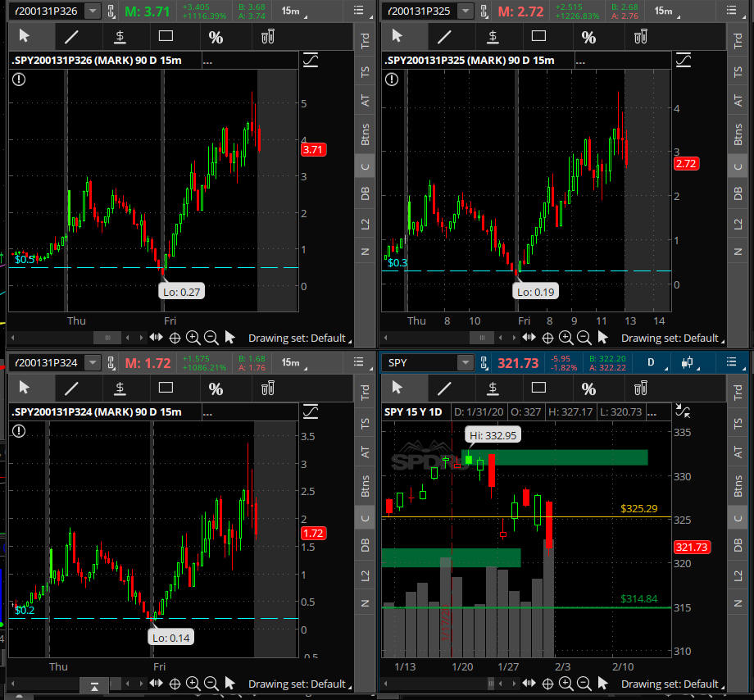754x700 pixels.
Task: Open studies flask icon in P326 chart
Action: (x=268, y=37)
